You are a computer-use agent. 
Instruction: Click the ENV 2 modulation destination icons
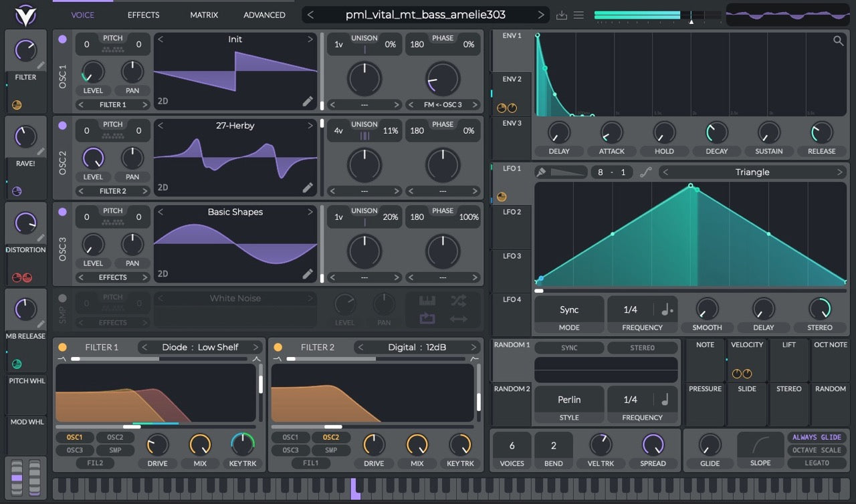click(507, 108)
